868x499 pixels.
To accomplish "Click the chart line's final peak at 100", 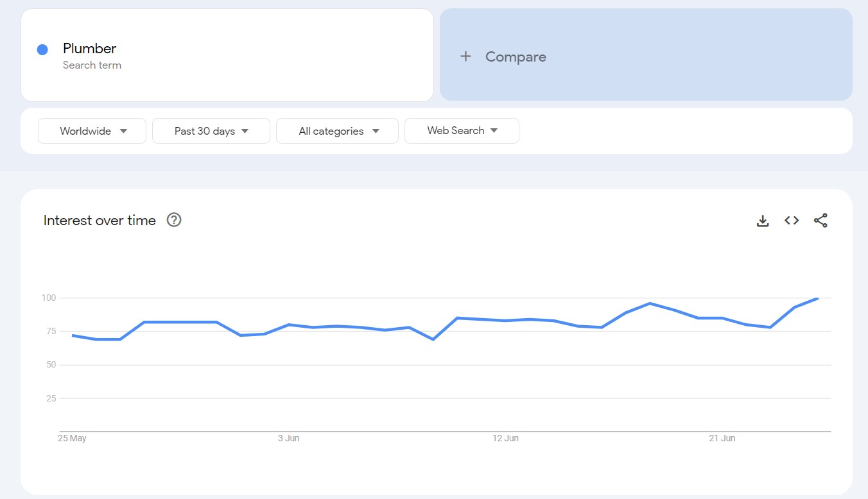I will (x=817, y=298).
